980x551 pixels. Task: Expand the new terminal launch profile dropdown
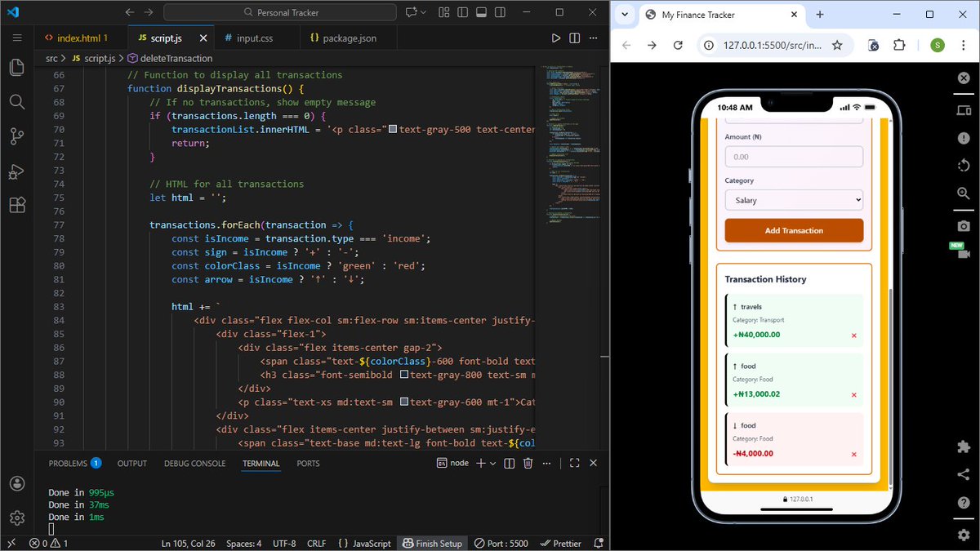point(493,463)
